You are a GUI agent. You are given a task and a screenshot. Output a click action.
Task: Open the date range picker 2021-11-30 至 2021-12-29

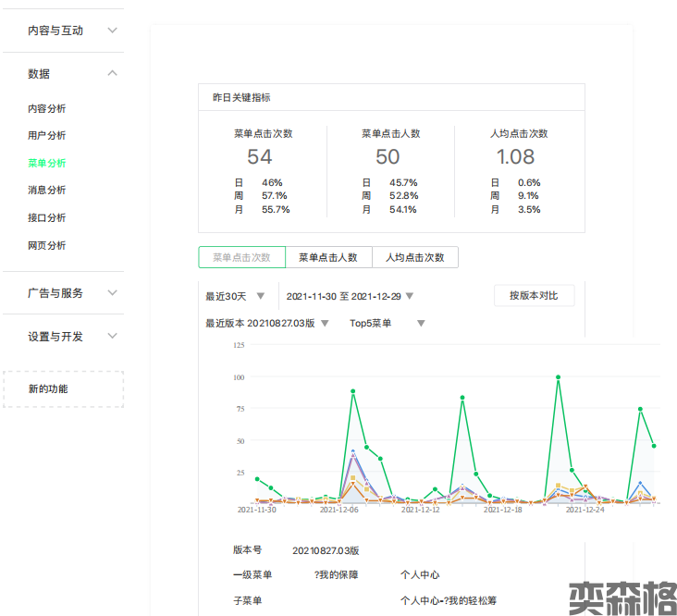click(350, 297)
